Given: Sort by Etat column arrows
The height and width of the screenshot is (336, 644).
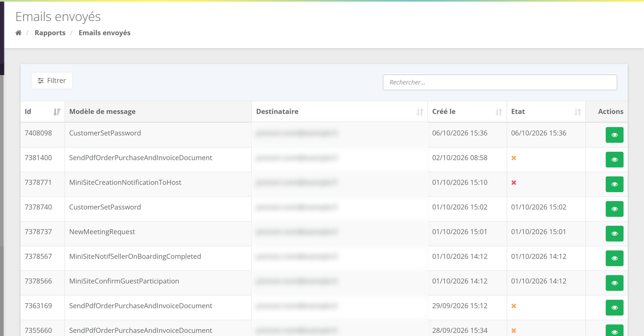Looking at the screenshot, I should (578, 112).
